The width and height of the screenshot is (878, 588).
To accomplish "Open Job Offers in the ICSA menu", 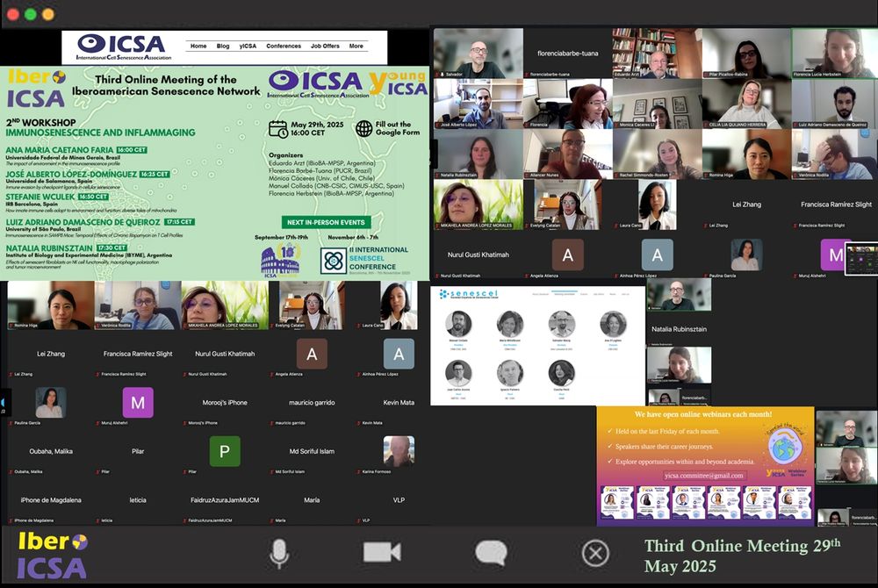I will point(325,46).
